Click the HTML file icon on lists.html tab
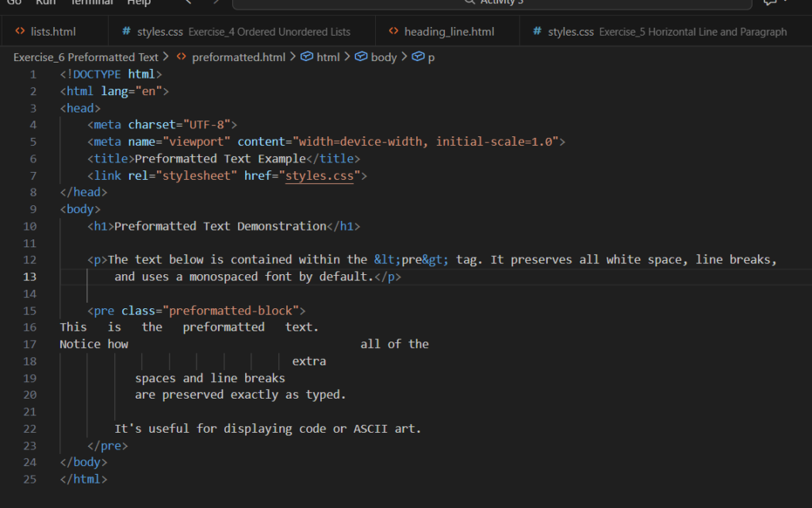 click(21, 32)
